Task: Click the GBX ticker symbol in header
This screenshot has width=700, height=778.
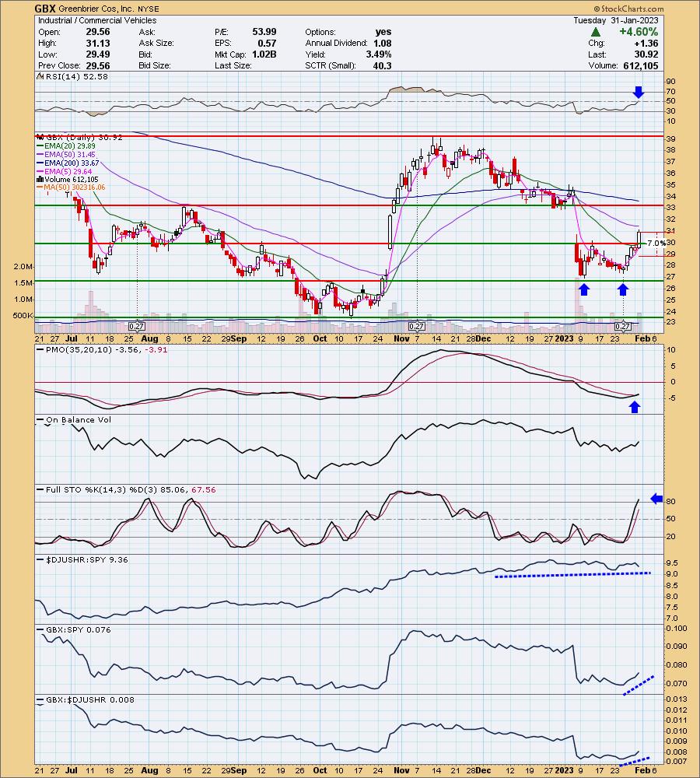Action: 45,9
